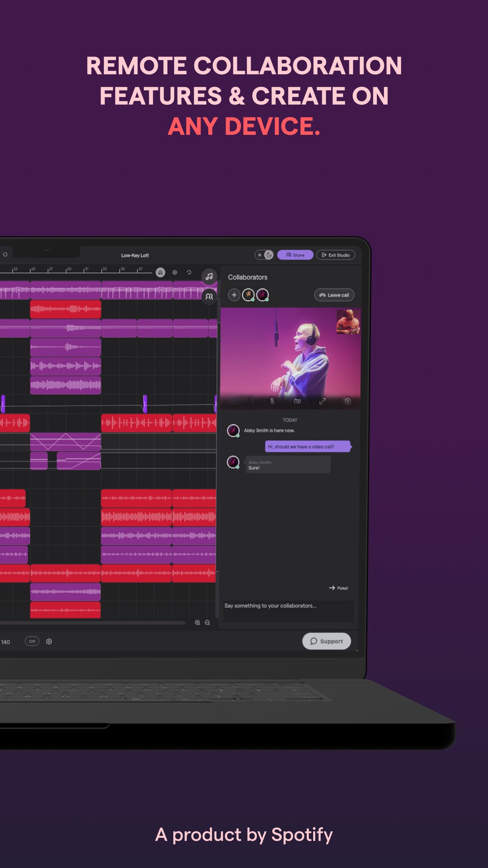Open video call settings gear
This screenshot has height=868, width=488.
click(x=348, y=401)
